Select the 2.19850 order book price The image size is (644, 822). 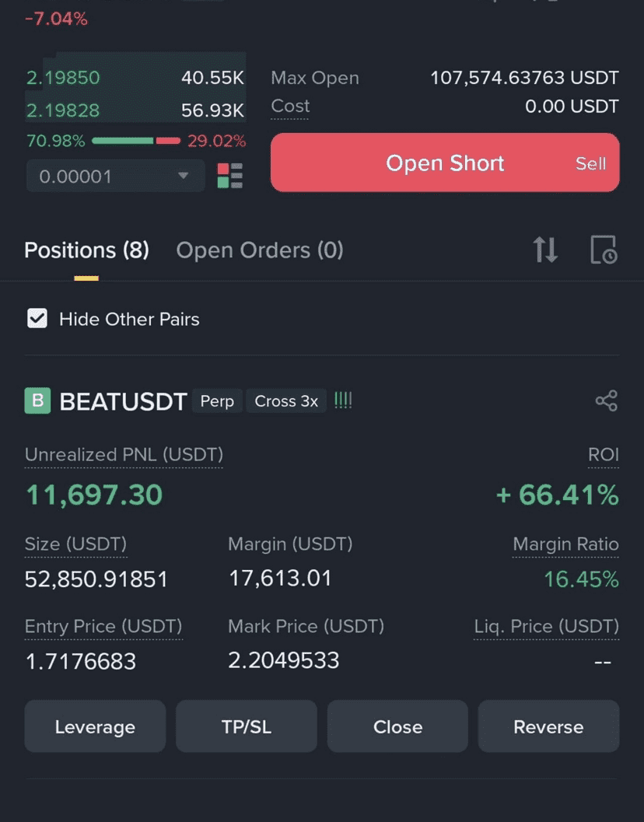tap(63, 78)
